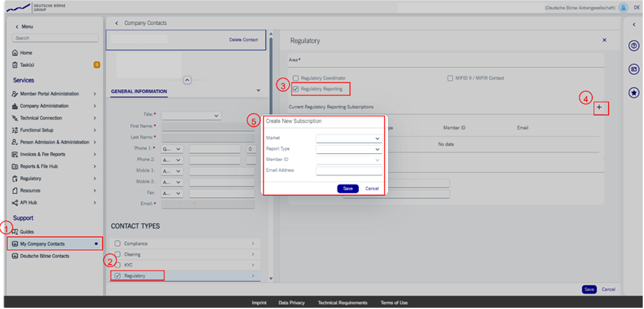Viewport: 644px width, 309px height.
Task: Open My Company Contacts menu item
Action: coord(42,244)
